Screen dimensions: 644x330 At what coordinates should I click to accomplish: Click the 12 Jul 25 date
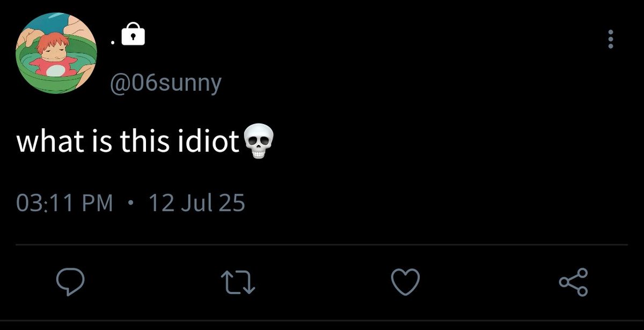(196, 203)
